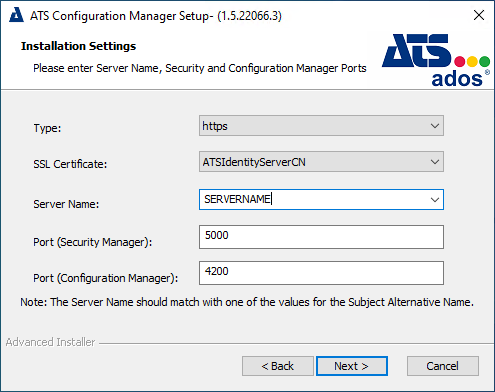Click the ATS installer icon in title bar
The height and width of the screenshot is (392, 495).
point(16,15)
